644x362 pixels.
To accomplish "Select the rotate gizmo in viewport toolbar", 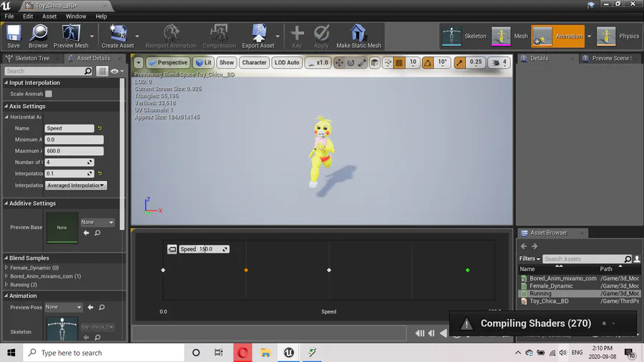I will pos(351,62).
